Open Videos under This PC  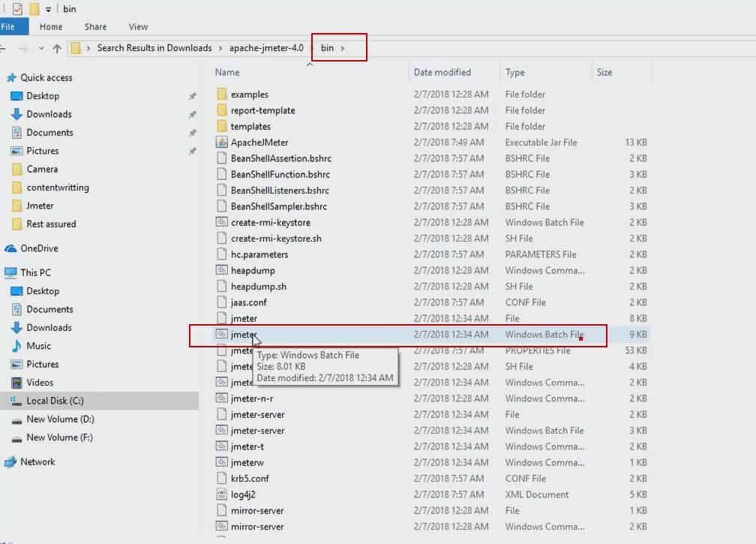pos(40,383)
